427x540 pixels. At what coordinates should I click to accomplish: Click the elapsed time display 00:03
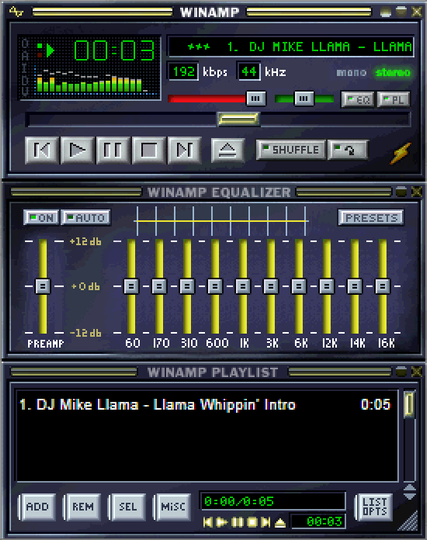click(114, 50)
